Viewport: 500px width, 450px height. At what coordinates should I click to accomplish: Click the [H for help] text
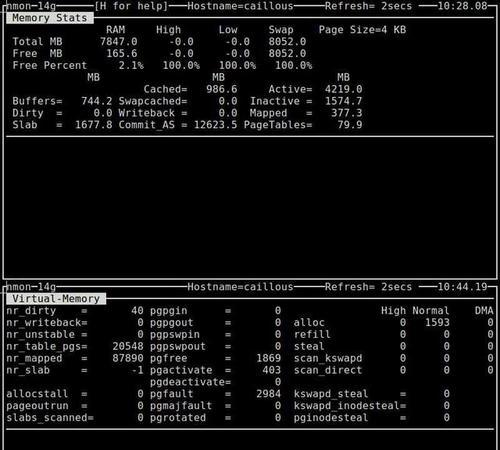[x=131, y=6]
